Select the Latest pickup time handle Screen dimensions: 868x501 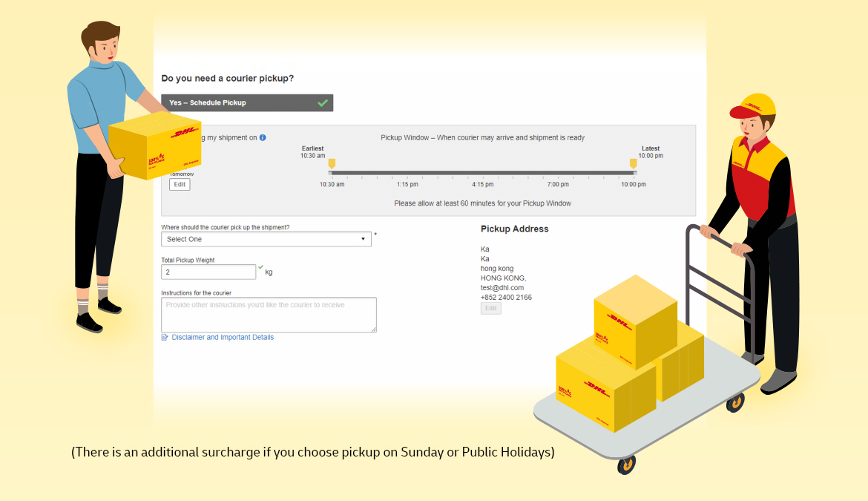click(x=634, y=163)
